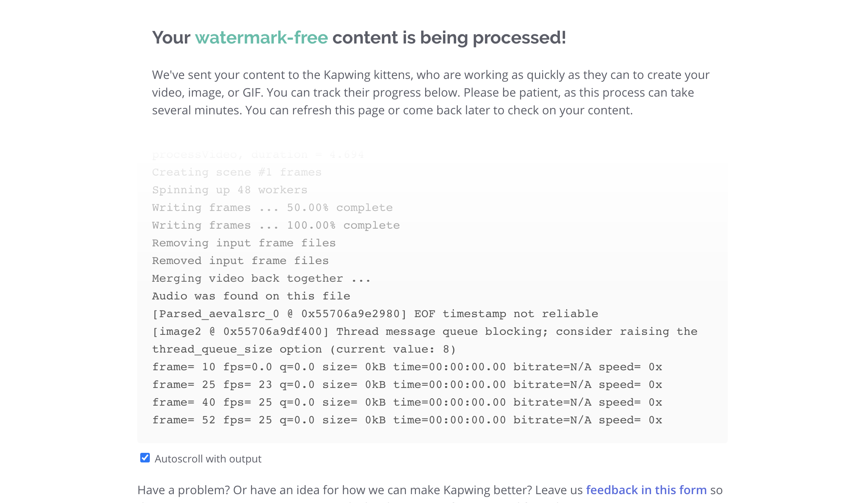Click the 'Creating scene #1 frames' log line

click(237, 172)
